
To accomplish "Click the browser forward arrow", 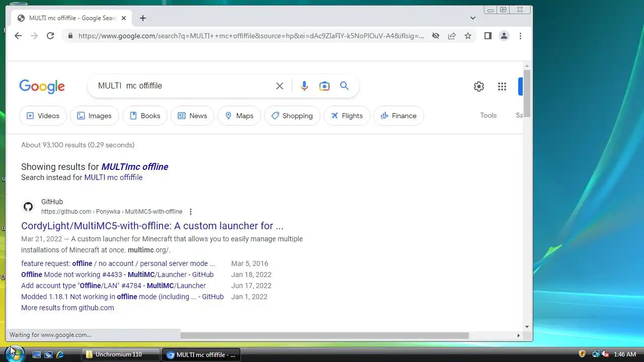I will click(34, 36).
